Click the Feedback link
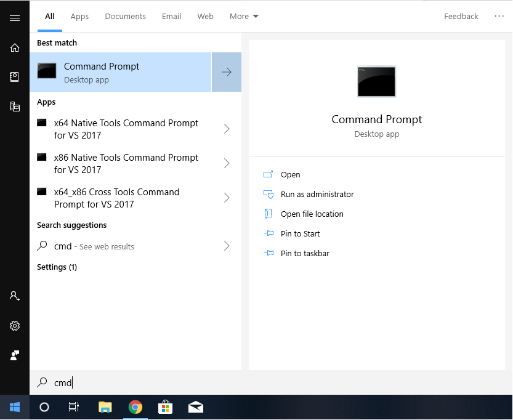 (x=461, y=17)
